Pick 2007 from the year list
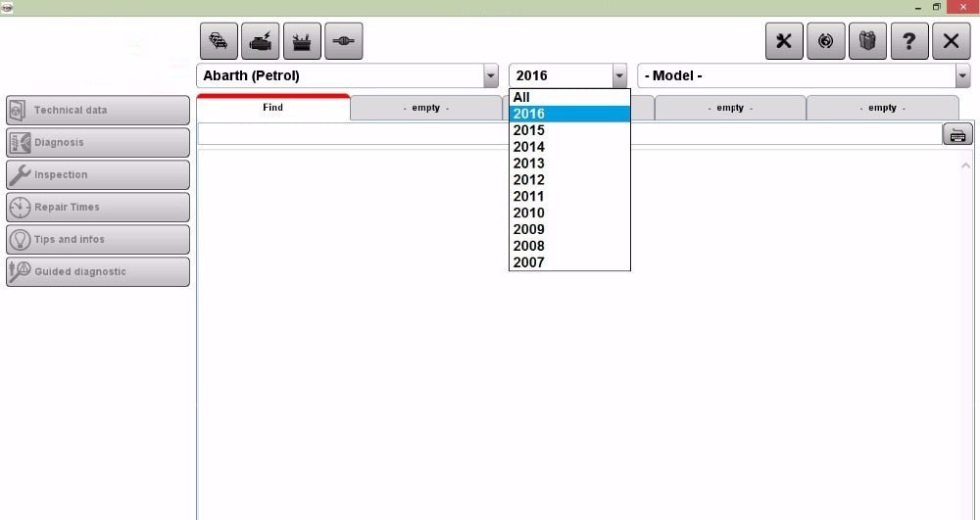 [x=529, y=262]
